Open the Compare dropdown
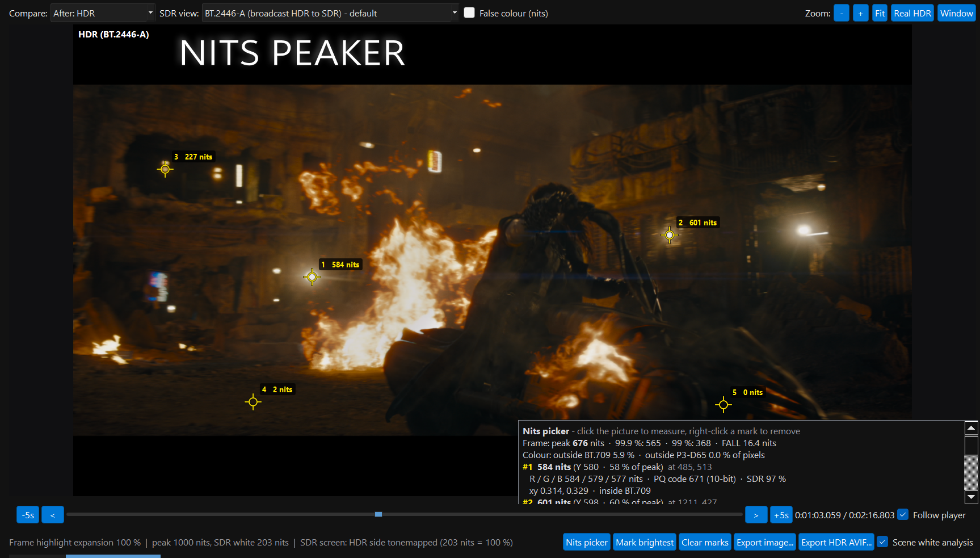Image resolution: width=980 pixels, height=558 pixels. click(103, 13)
